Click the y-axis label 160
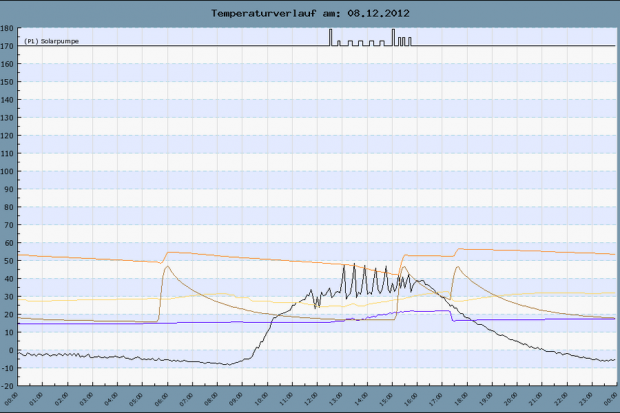 tap(7, 64)
